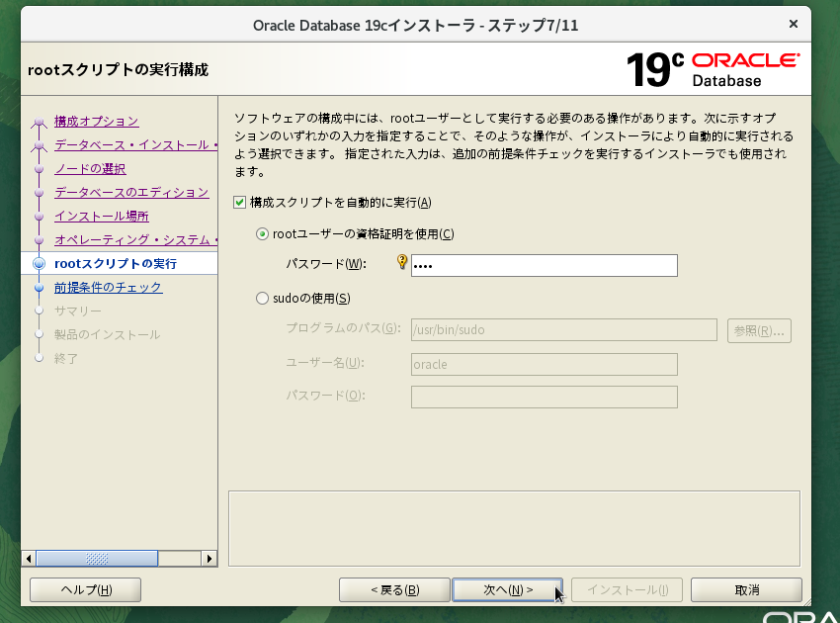The image size is (840, 623).
Task: Open the 構成オプション step link
Action: click(x=97, y=122)
